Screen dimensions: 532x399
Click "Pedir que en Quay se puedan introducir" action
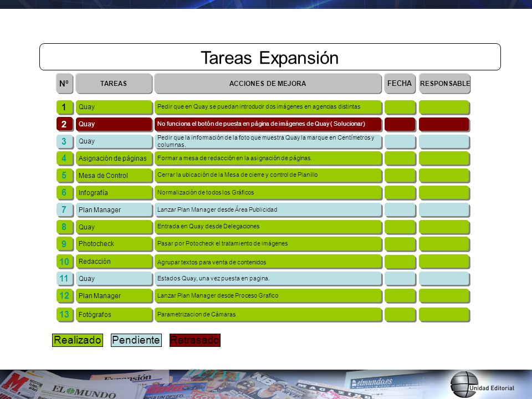(x=268, y=107)
